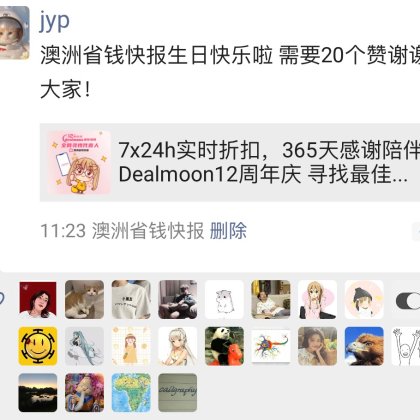Delete the post via 删除 link
This screenshot has height=420, width=420.
(228, 231)
